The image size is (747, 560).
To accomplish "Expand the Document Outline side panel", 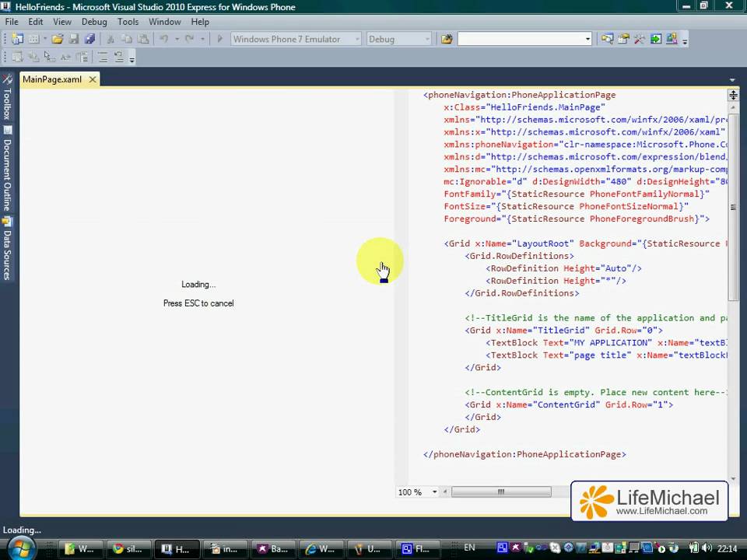I will pos(7,169).
